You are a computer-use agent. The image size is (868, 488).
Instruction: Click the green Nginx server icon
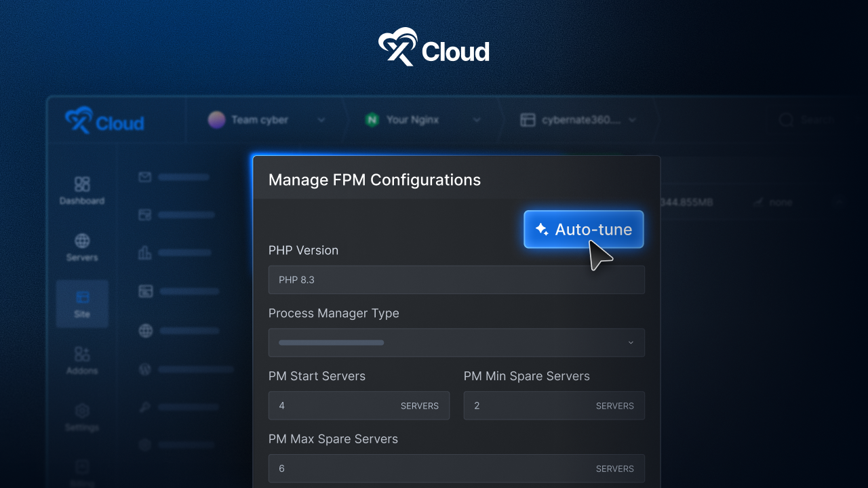(x=372, y=119)
